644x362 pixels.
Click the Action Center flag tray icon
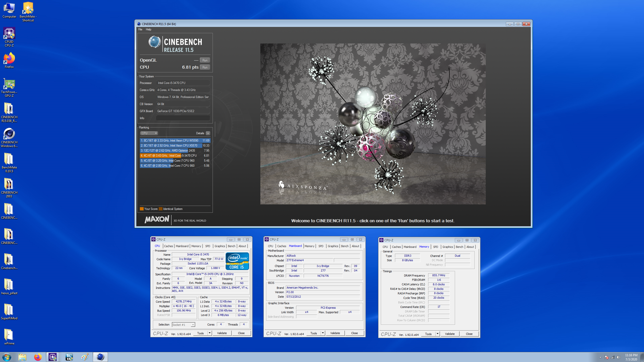(607, 357)
